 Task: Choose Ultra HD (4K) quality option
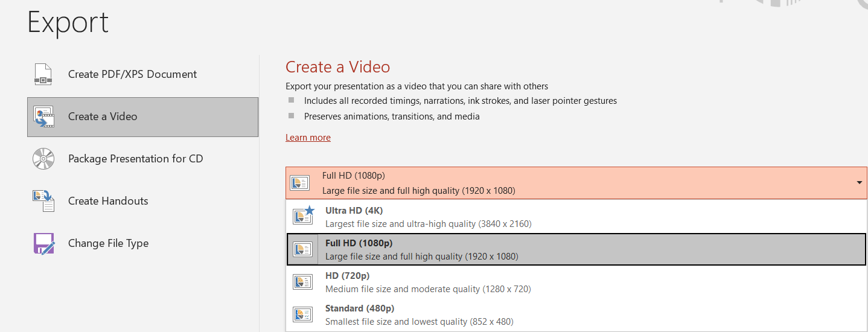tap(428, 217)
